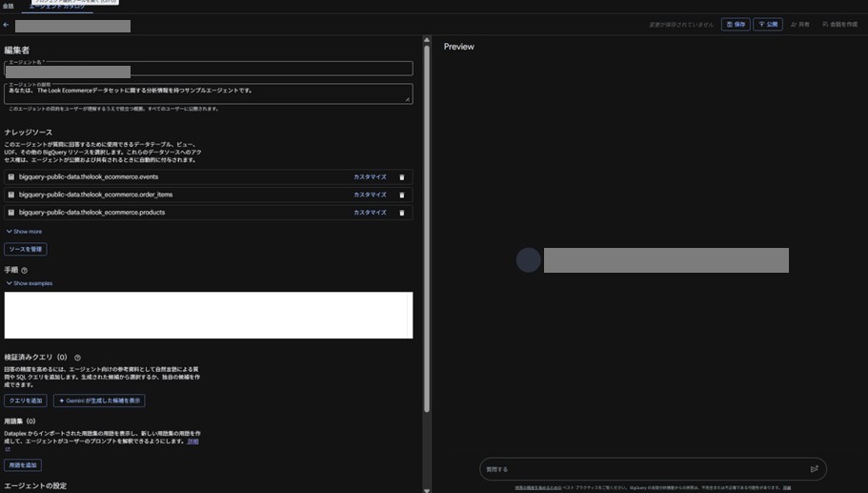Screen dimensions: 868x493
Task: Remove the order_items source with trash icon
Action: coord(401,195)
